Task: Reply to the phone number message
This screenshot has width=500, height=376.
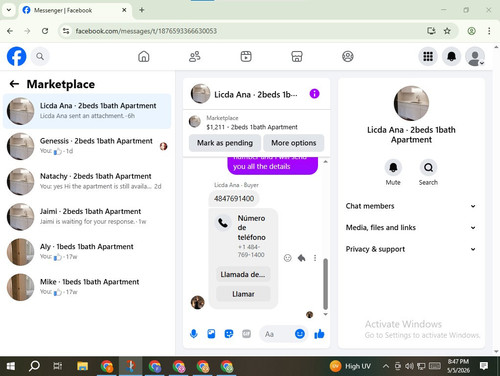Action: click(x=301, y=258)
